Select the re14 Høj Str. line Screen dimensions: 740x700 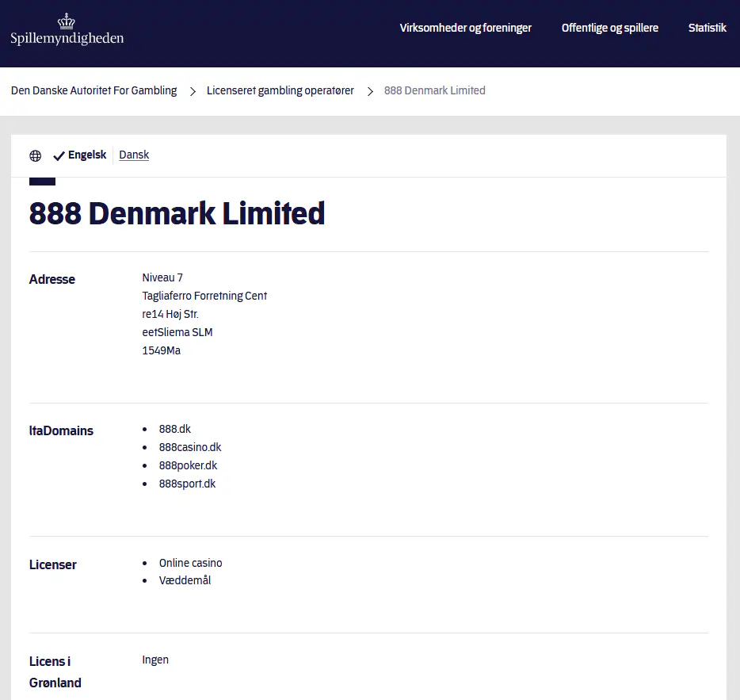[x=170, y=314]
